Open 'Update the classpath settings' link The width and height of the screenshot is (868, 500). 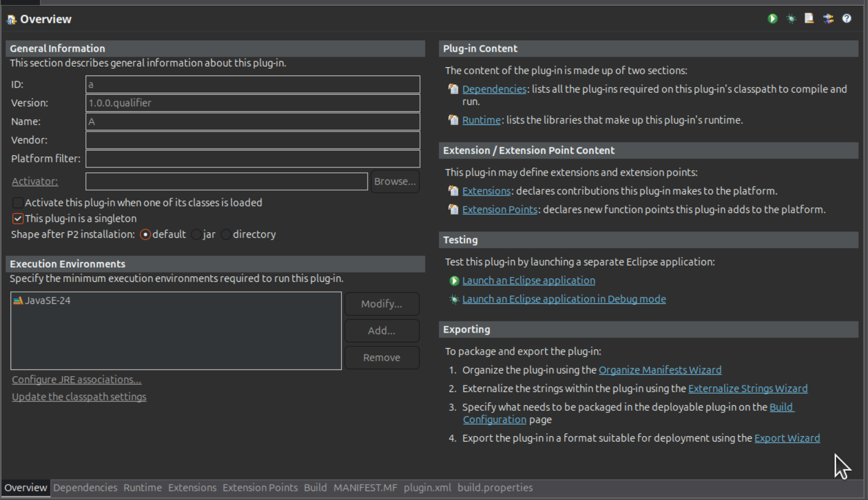coord(79,396)
